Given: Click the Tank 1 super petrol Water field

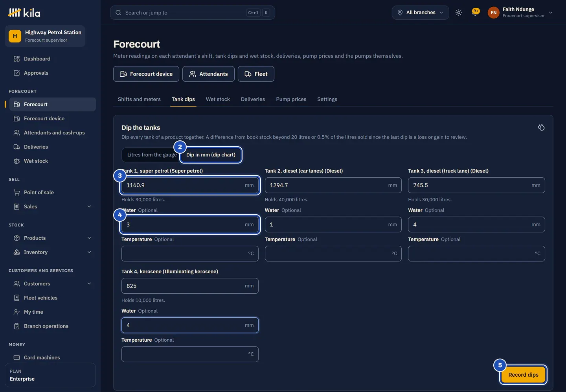Looking at the screenshot, I should (x=190, y=225).
